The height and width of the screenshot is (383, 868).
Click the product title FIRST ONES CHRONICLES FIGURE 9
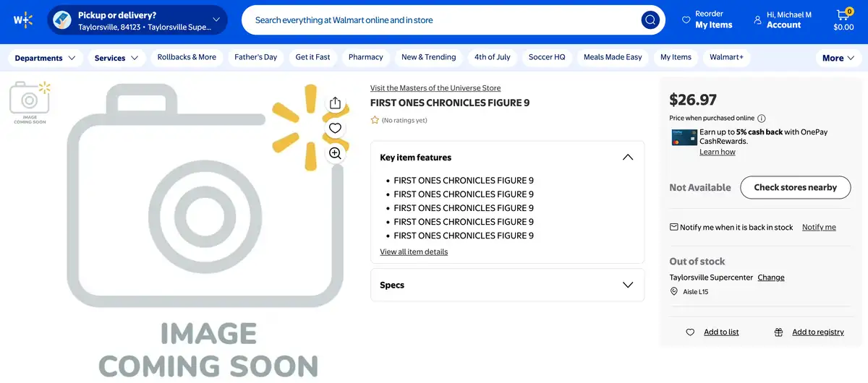[x=450, y=103]
